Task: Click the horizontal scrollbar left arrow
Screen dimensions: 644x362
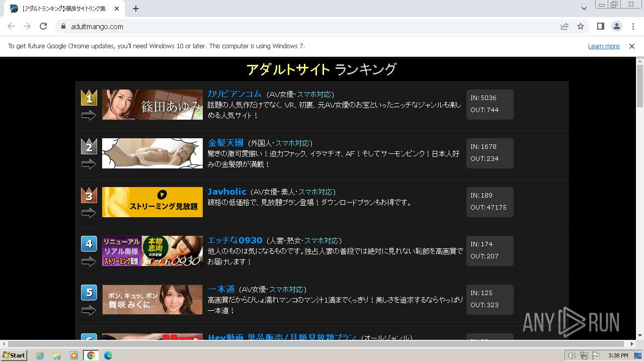Action: click(x=4, y=344)
